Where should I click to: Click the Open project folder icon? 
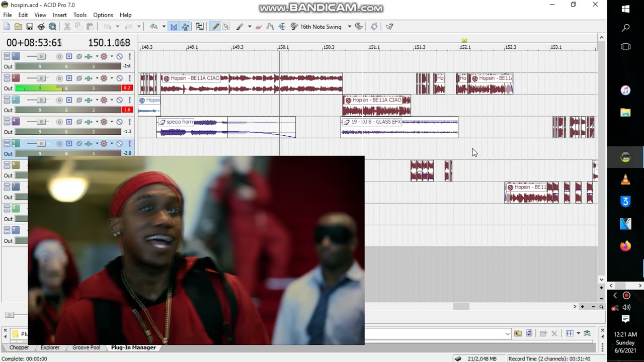(18, 27)
